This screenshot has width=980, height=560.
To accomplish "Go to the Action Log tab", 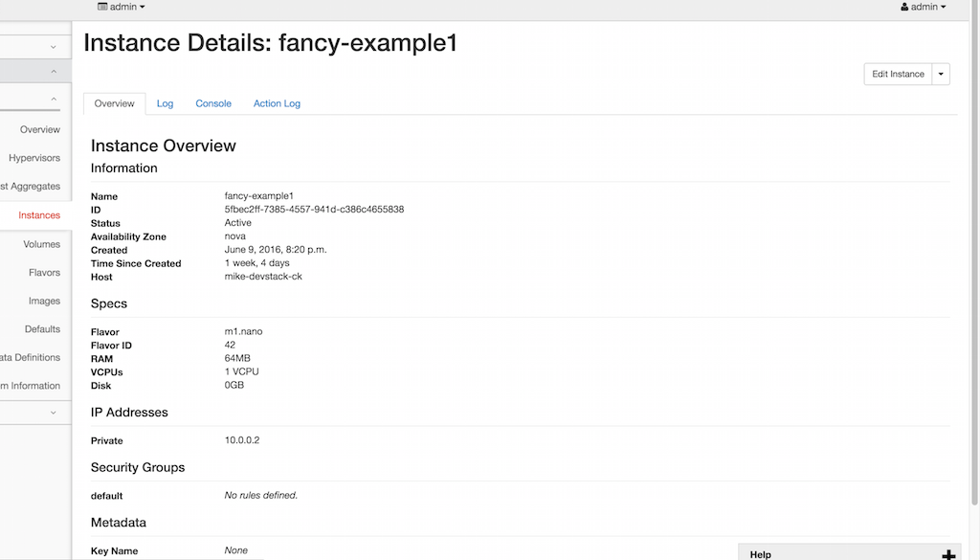I will pos(277,103).
